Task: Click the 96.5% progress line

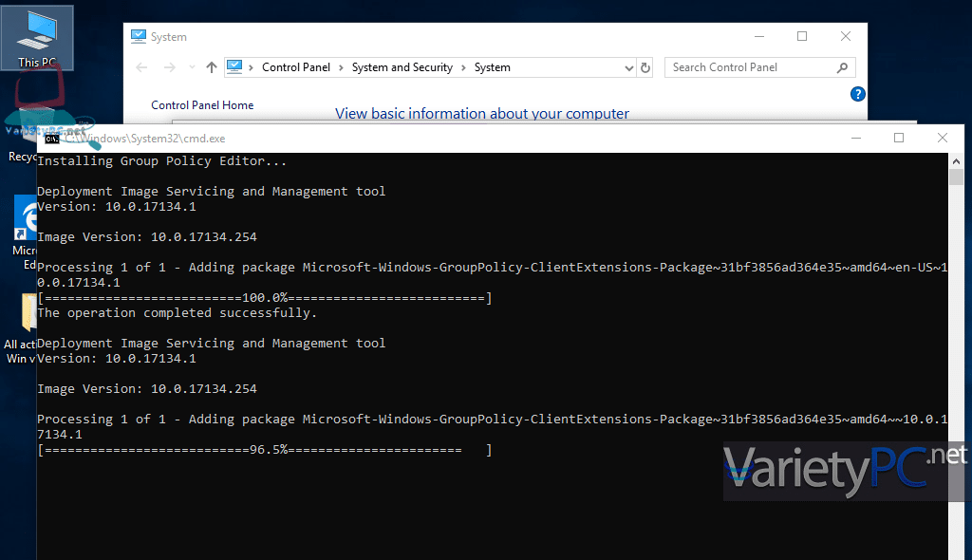Action: (265, 450)
